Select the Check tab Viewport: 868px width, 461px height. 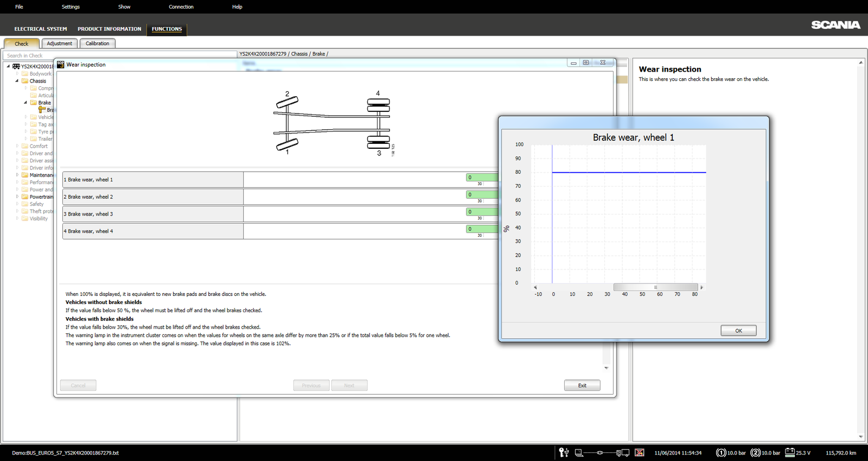pos(22,43)
